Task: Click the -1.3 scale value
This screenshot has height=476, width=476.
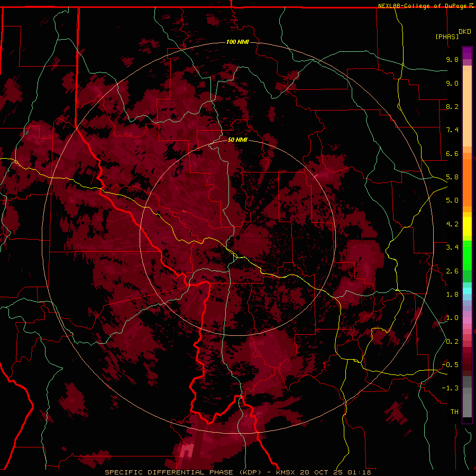Action: point(451,388)
